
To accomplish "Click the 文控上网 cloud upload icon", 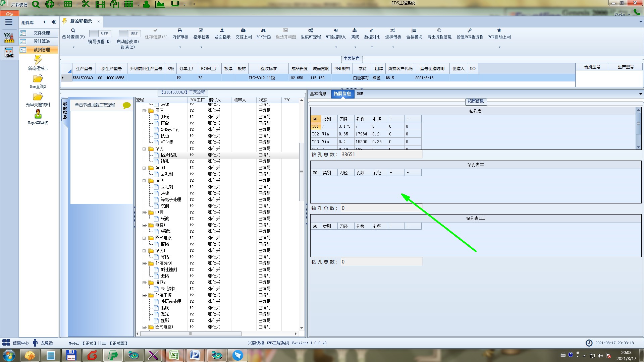I will (243, 31).
